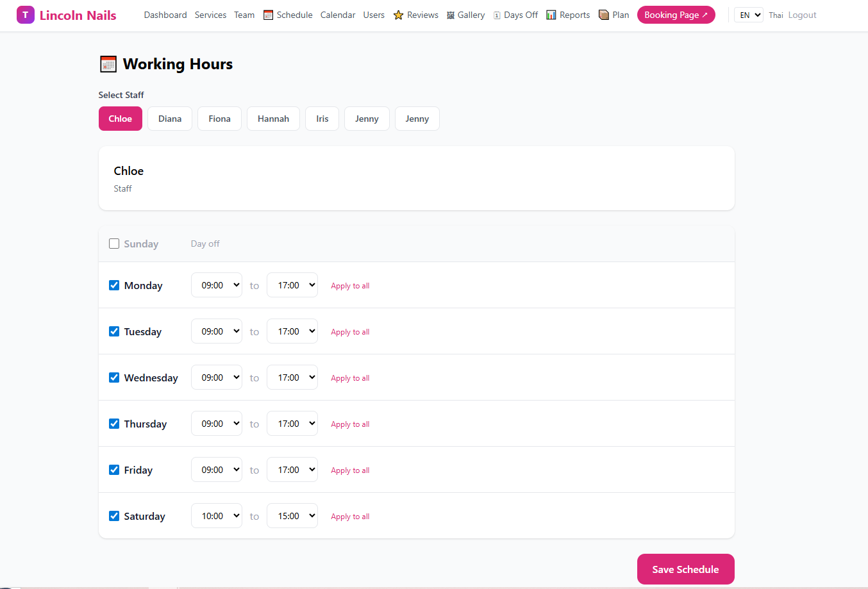Screen dimensions: 868x589
Task: Open Monday end time dropdown
Action: pyautogui.click(x=292, y=285)
